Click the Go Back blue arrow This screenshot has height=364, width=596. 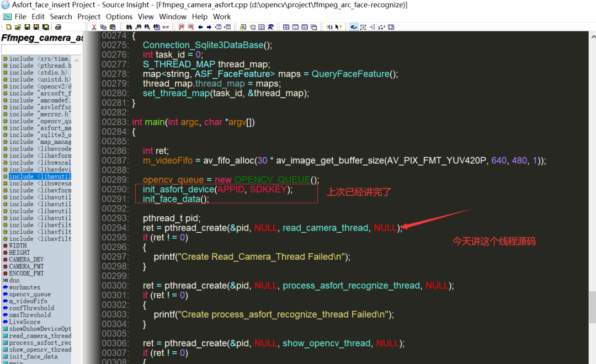(x=200, y=27)
